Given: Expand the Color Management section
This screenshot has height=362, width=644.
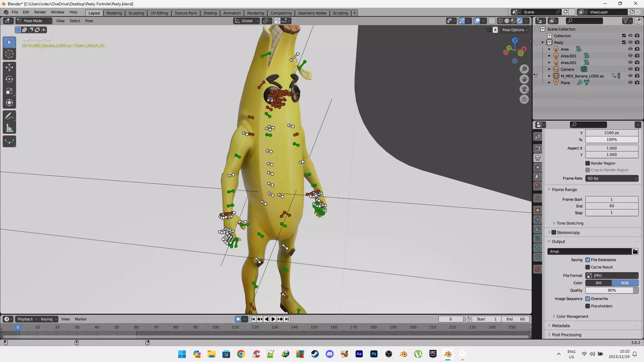Looking at the screenshot, I should pyautogui.click(x=572, y=316).
